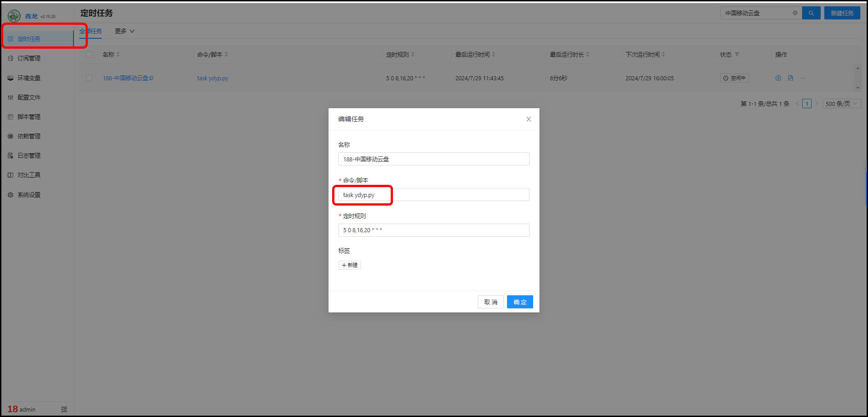Go to the next page arrow
The height and width of the screenshot is (417, 868).
coord(817,104)
